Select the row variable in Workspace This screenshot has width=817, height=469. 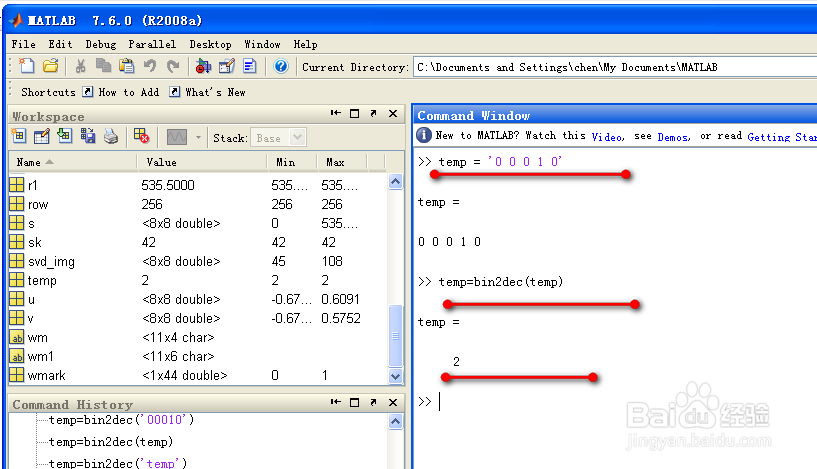(198, 204)
